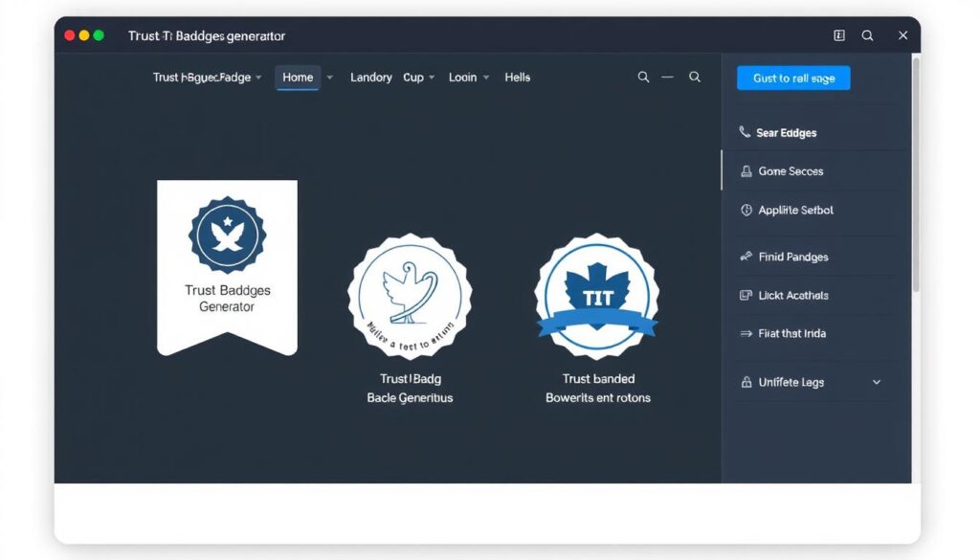Open the panel icon in title bar

pos(839,35)
